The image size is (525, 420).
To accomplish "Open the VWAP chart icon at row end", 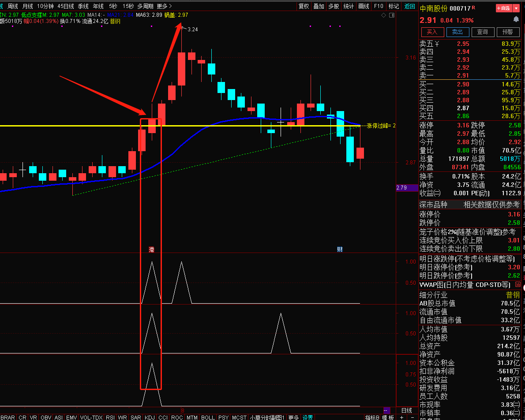I will point(518,285).
